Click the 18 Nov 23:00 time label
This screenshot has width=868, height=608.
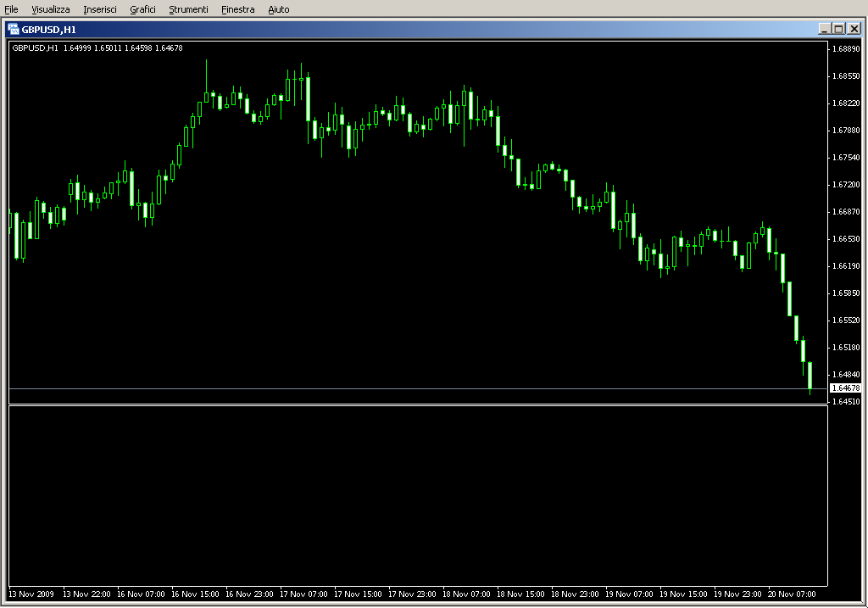pyautogui.click(x=575, y=594)
